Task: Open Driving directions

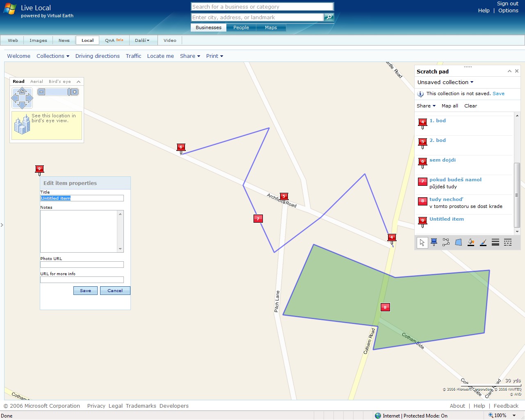Action: [98, 56]
